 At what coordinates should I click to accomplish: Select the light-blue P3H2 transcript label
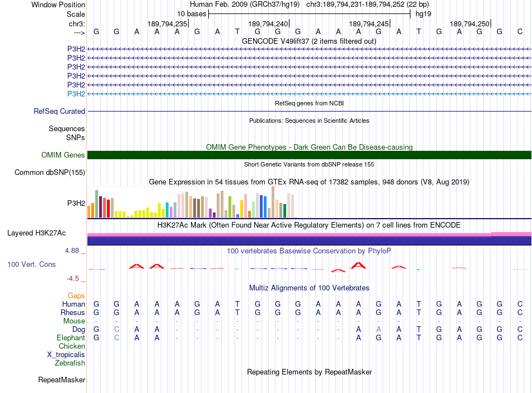[x=76, y=94]
